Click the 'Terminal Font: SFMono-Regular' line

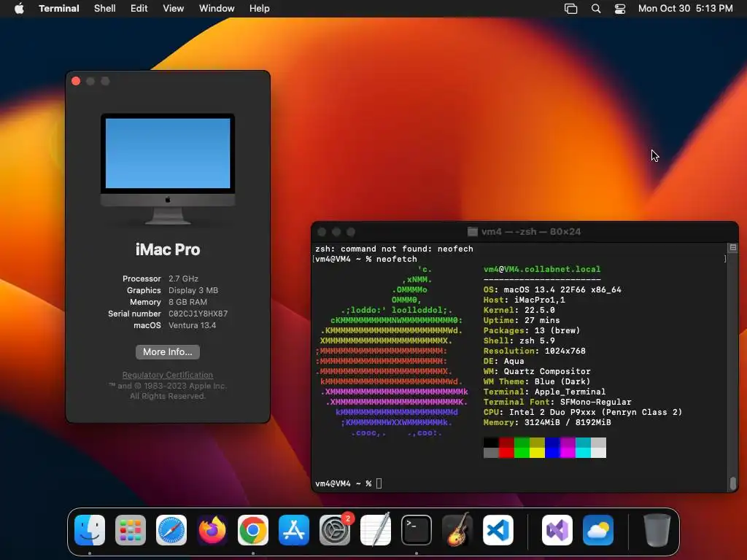(x=557, y=402)
